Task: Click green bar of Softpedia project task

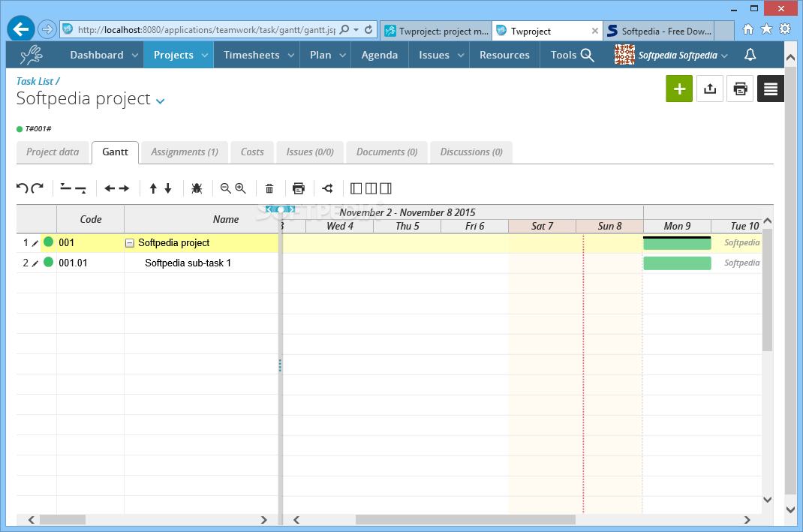Action: click(677, 244)
